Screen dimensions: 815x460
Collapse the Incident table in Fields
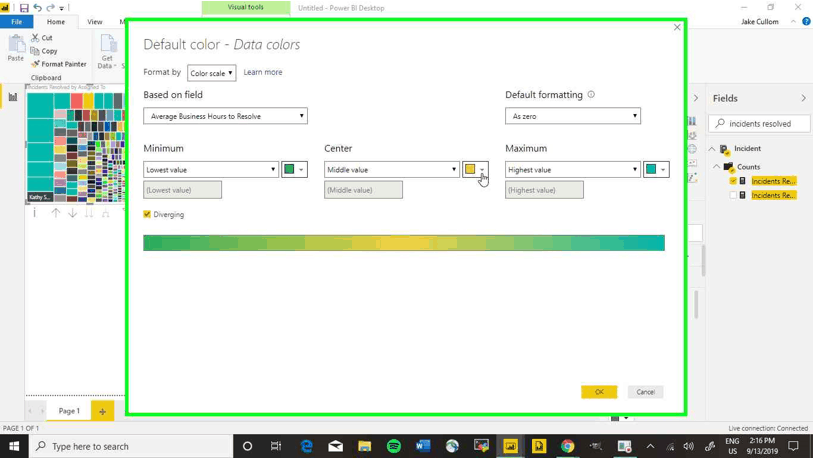pyautogui.click(x=712, y=149)
